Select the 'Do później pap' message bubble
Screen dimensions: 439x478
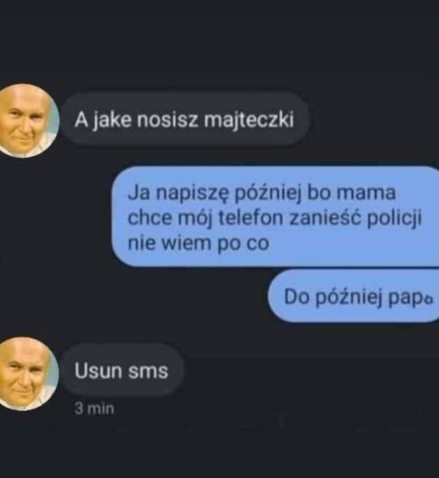(353, 297)
